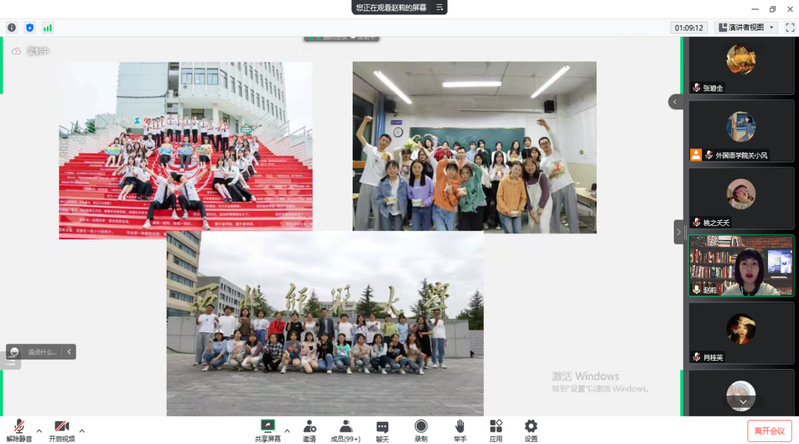Click the meeting info icon
Screen dimensions: 799x444
(x=12, y=28)
